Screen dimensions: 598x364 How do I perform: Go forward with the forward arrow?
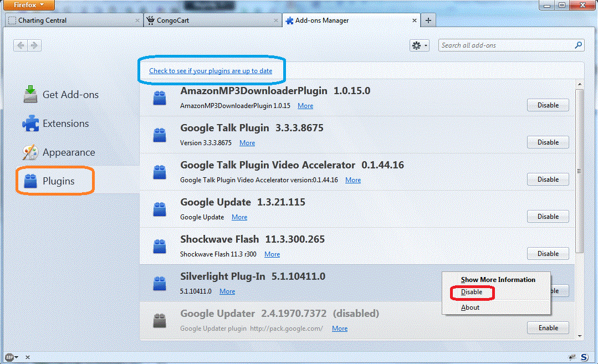point(34,45)
